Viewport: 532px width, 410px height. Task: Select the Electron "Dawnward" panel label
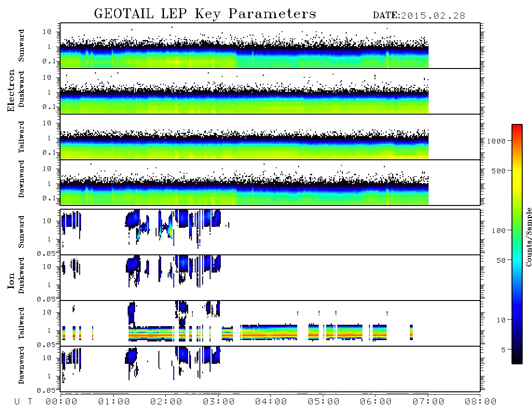[21, 179]
